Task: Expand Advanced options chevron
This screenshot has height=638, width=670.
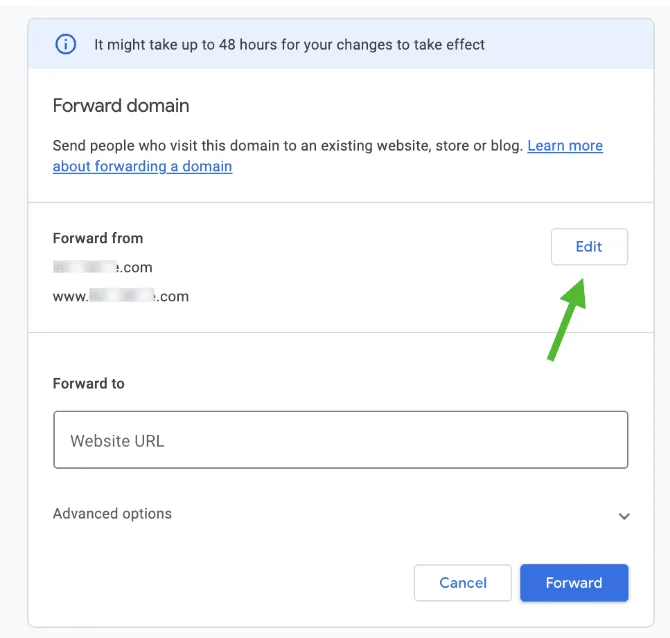Action: [624, 516]
